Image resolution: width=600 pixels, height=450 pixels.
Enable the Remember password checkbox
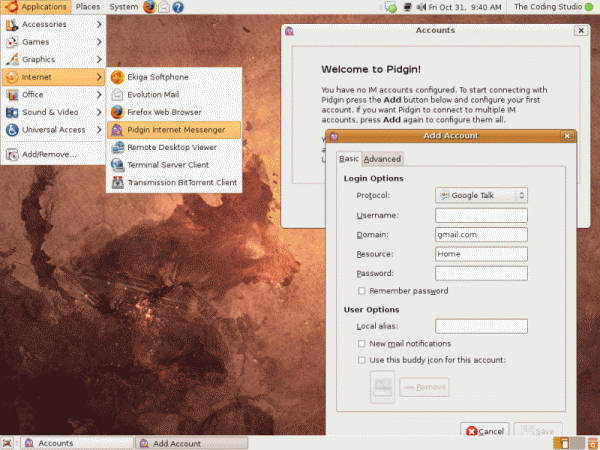[362, 291]
